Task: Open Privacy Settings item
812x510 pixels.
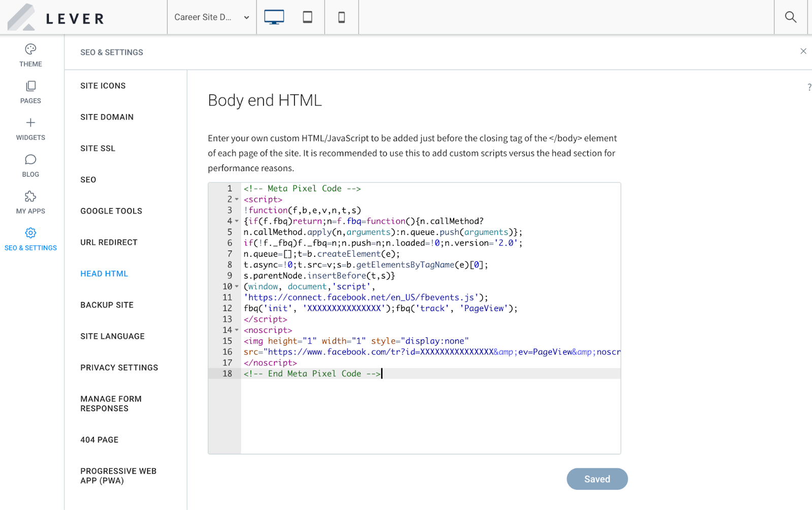Action: pyautogui.click(x=119, y=368)
